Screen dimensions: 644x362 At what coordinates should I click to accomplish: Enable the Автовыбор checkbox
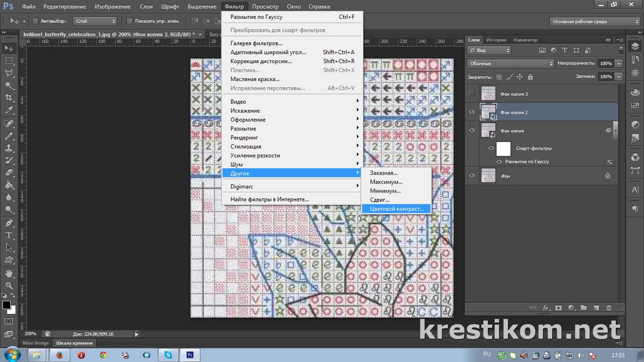point(35,21)
